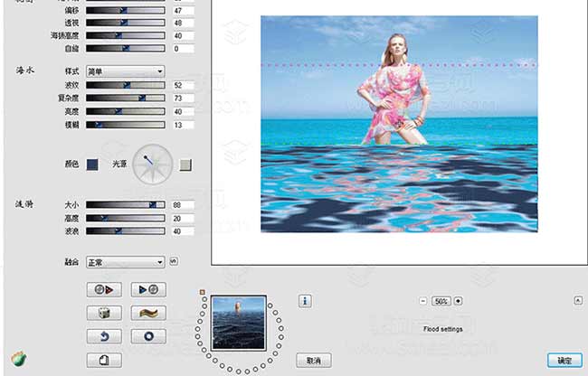
Task: Click the 取消 button
Action: 313,360
